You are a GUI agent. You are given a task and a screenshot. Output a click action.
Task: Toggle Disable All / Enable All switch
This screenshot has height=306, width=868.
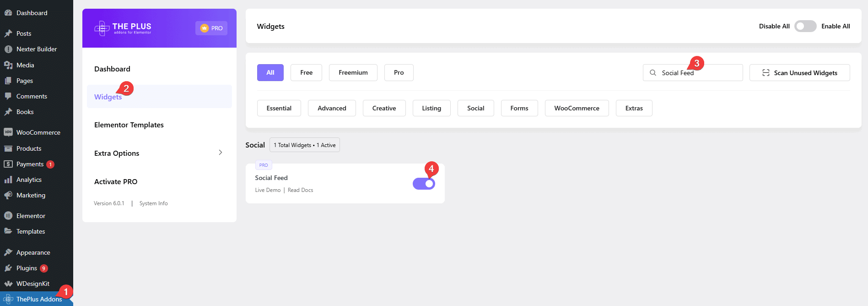[x=805, y=26]
